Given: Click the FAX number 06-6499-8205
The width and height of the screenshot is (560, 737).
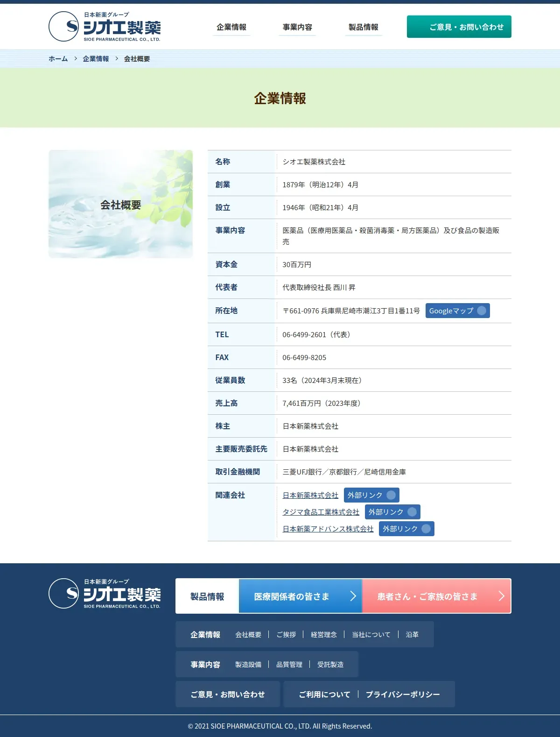Looking at the screenshot, I should [x=304, y=357].
